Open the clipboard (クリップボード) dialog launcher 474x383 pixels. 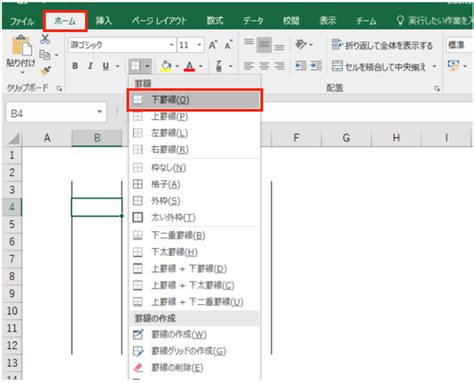click(x=59, y=88)
